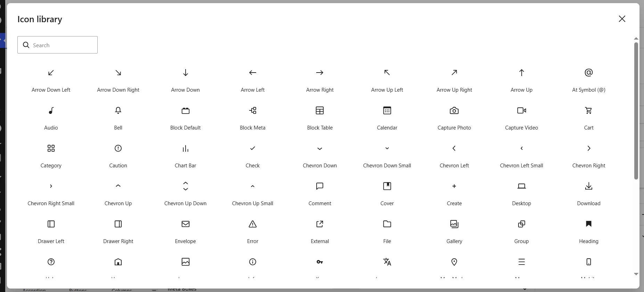644x292 pixels.
Task: Pick the Chevron Up Down icon
Action: (186, 186)
